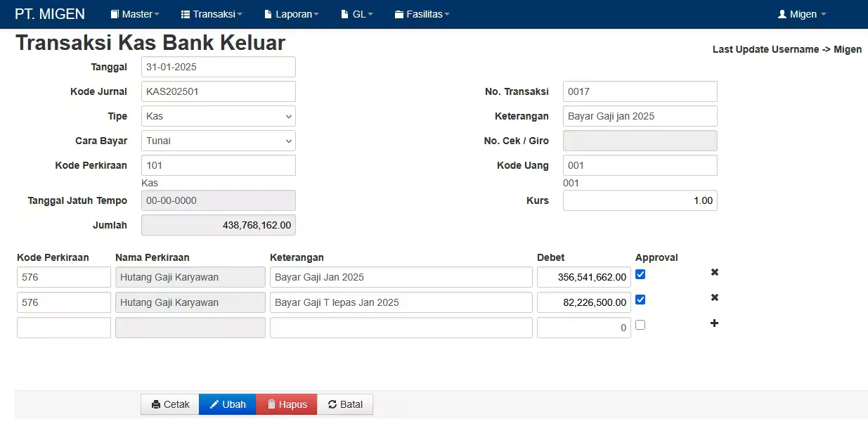The height and width of the screenshot is (424, 868).
Task: Open the Cara Bayar dropdown showing Tunai
Action: [x=219, y=141]
